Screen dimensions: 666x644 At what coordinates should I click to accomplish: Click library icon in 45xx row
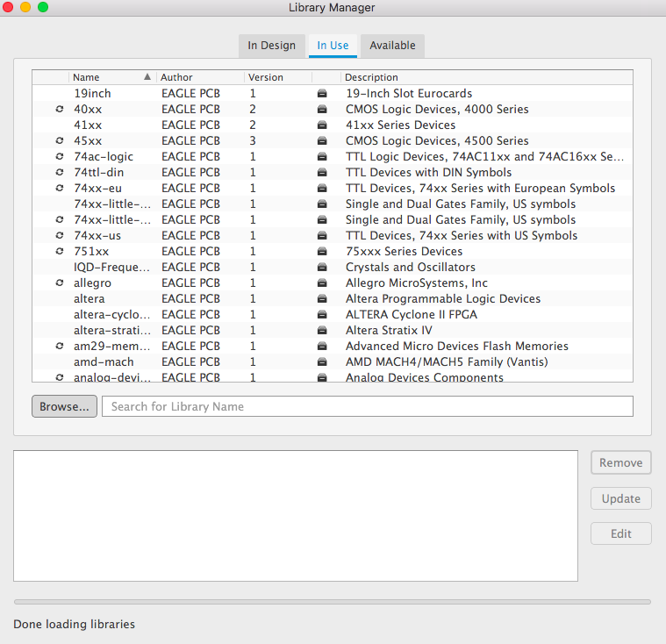point(322,140)
